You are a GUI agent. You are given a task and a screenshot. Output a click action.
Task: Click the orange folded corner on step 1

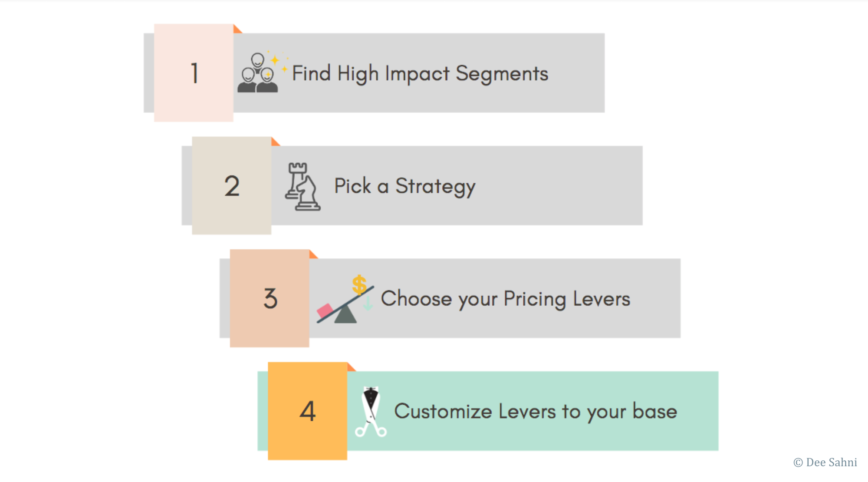pos(237,30)
